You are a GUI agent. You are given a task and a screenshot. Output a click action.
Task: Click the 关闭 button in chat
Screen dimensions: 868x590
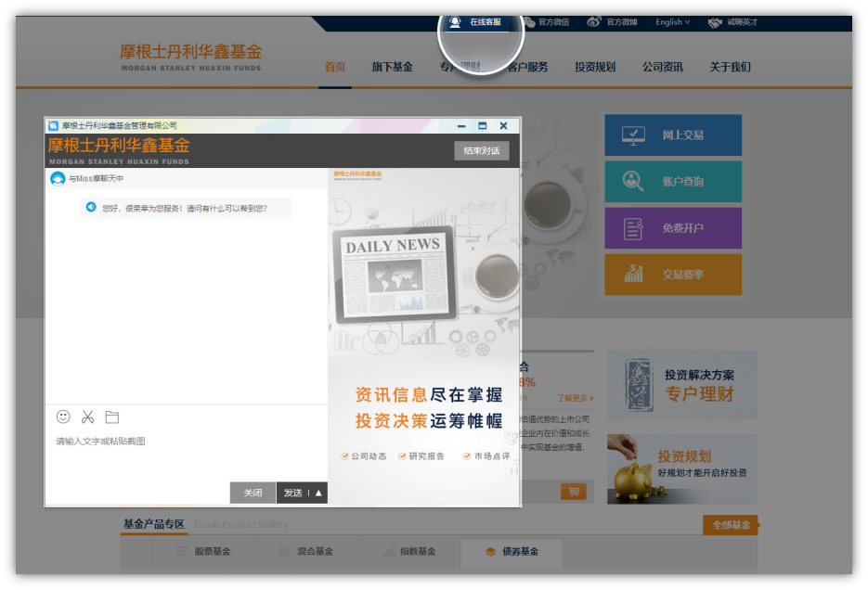tap(253, 493)
